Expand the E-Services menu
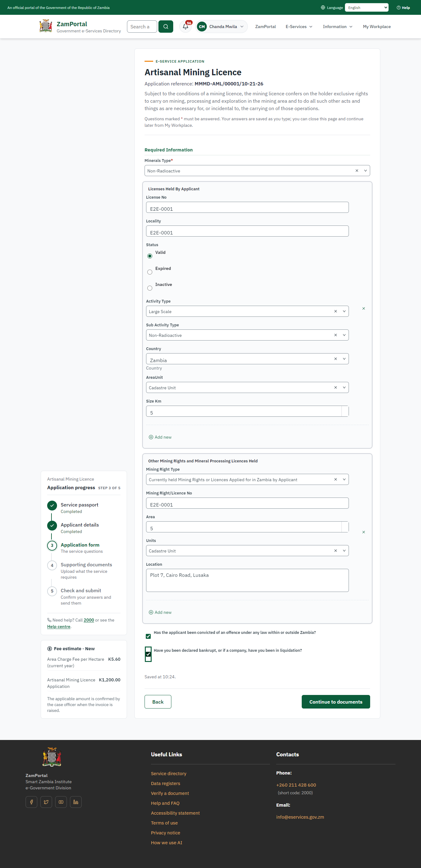Viewport: 421px width, 868px height. (299, 27)
